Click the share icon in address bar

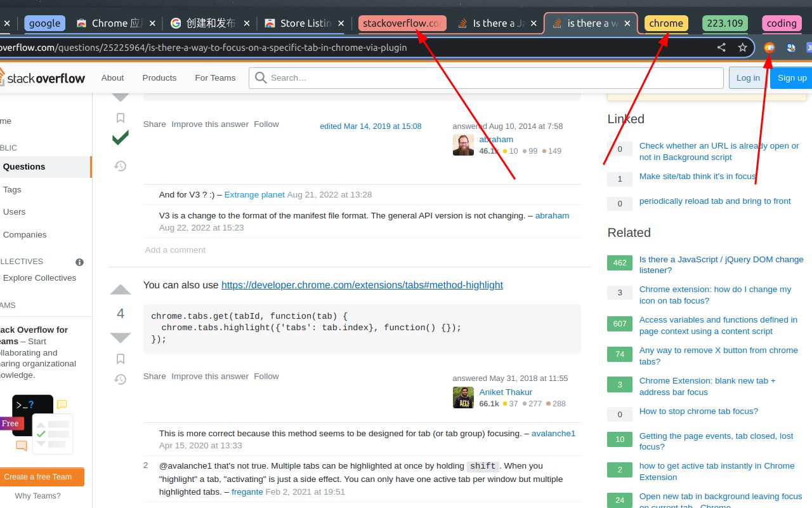tap(721, 47)
